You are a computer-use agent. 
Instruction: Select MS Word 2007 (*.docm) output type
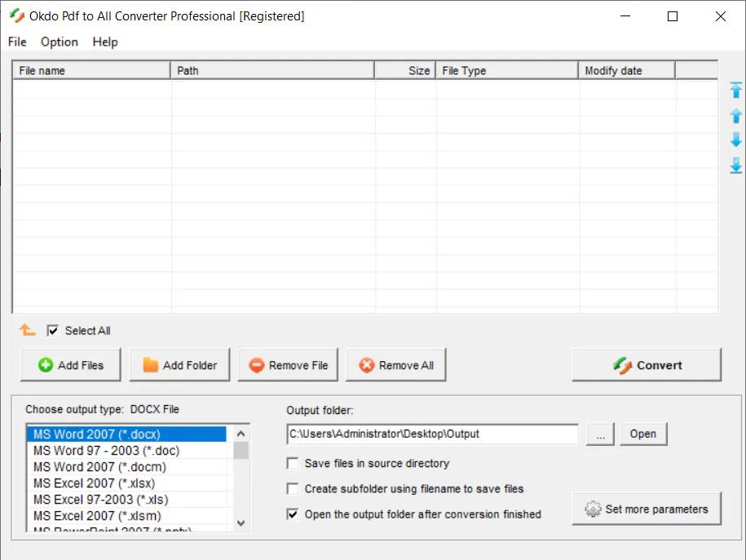pyautogui.click(x=126, y=467)
